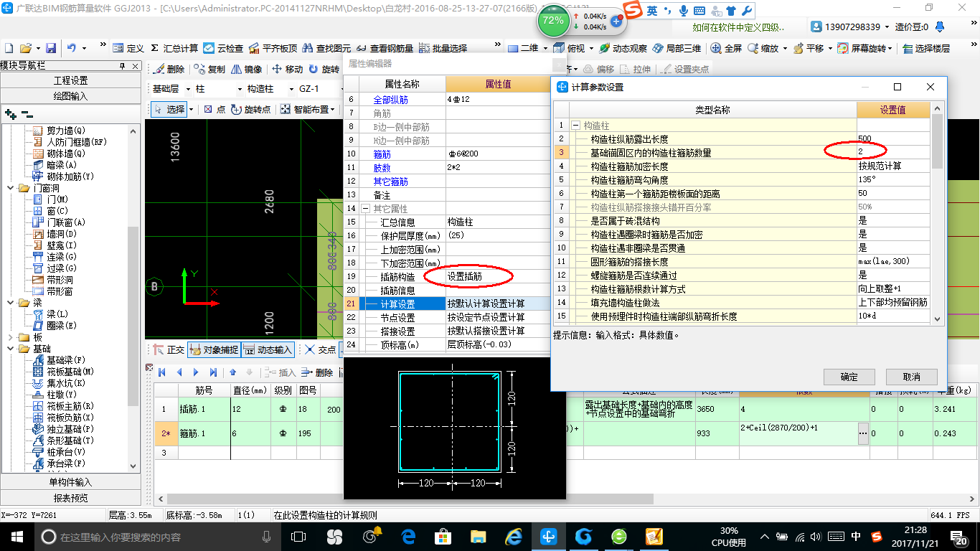Click 删除 in rebar table toolbar

[x=317, y=372]
